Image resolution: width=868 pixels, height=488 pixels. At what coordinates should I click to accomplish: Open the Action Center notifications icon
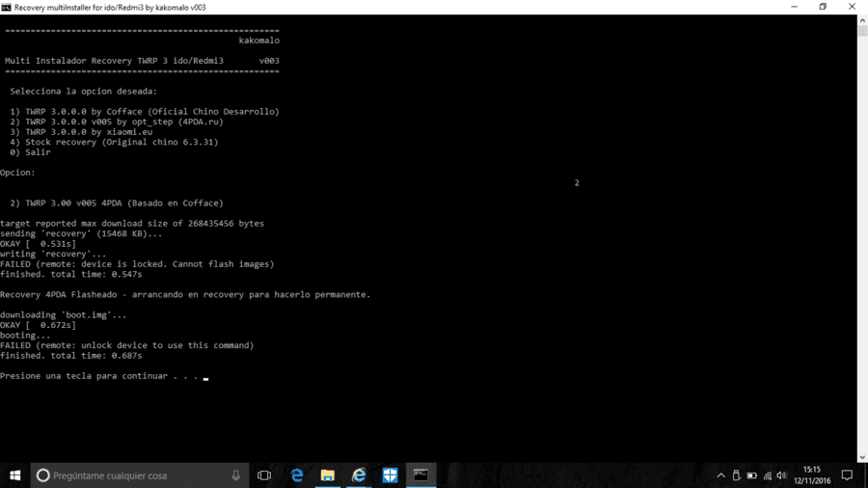click(x=847, y=475)
